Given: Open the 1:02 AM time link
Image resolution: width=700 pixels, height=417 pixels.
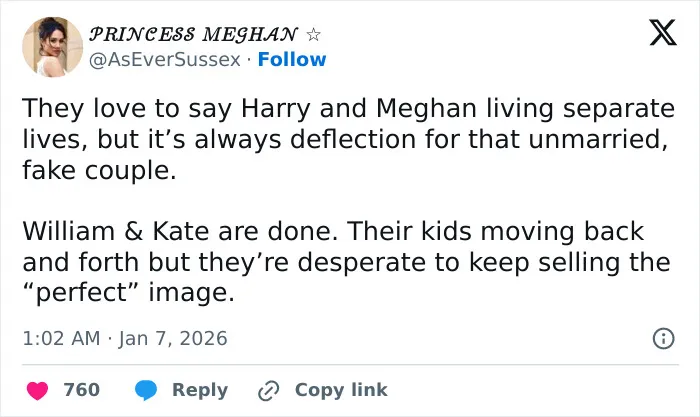Looking at the screenshot, I should [61, 338].
